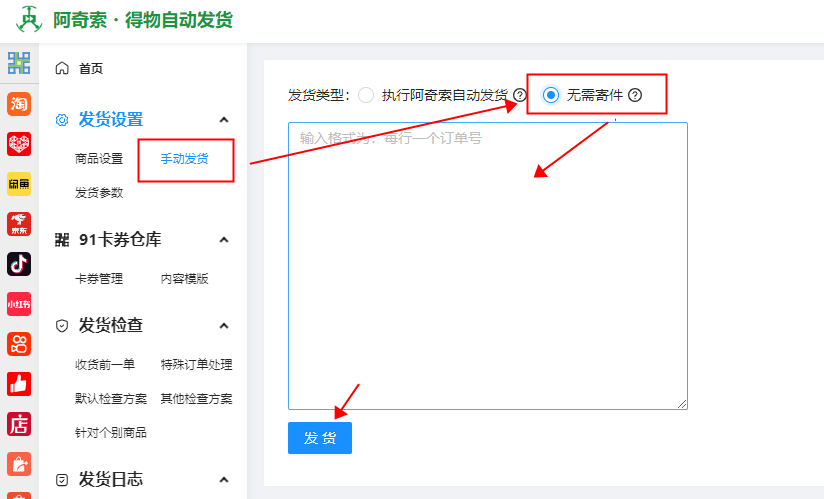Select the Kuaishou orange camera icon

pyautogui.click(x=19, y=345)
